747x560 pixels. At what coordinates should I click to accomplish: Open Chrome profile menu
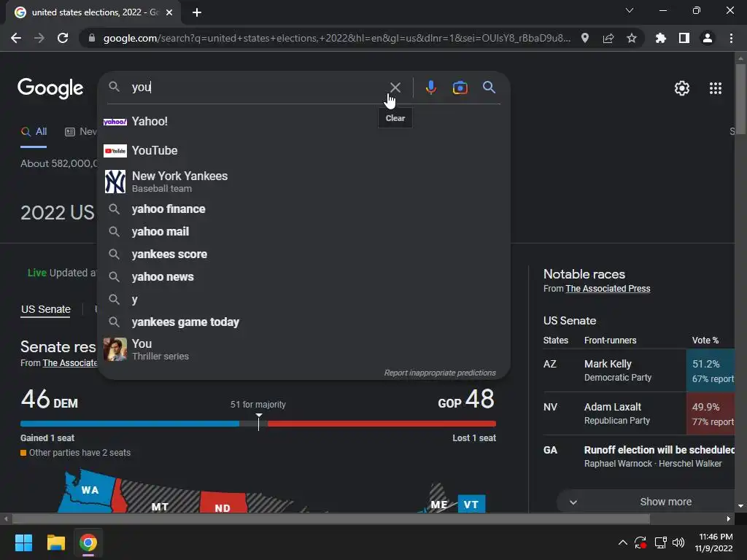click(708, 38)
